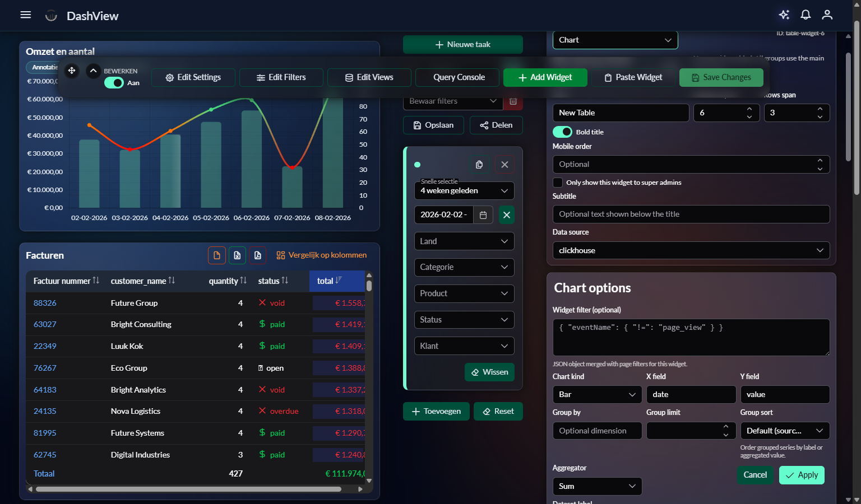Open the hamburger navigation menu
Viewport: 861px width, 504px height.
[25, 15]
